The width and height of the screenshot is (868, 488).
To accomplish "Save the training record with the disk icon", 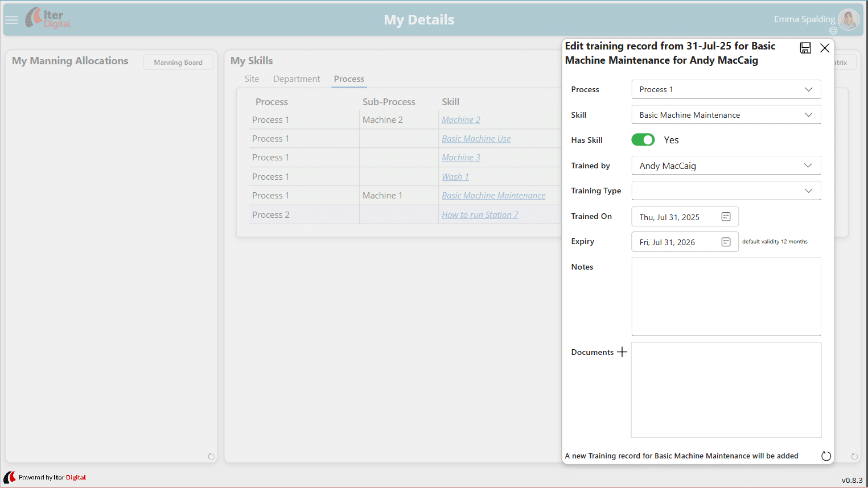I will 805,48.
